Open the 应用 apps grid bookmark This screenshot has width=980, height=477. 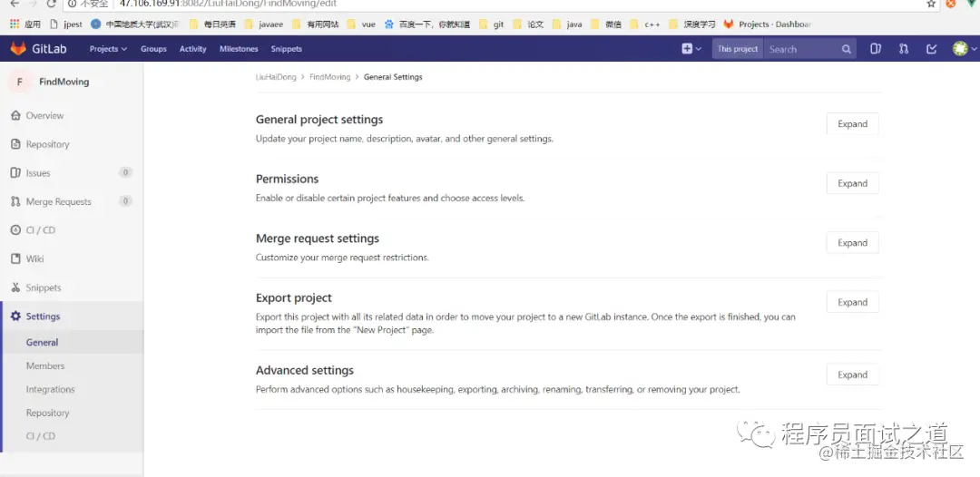coord(25,24)
